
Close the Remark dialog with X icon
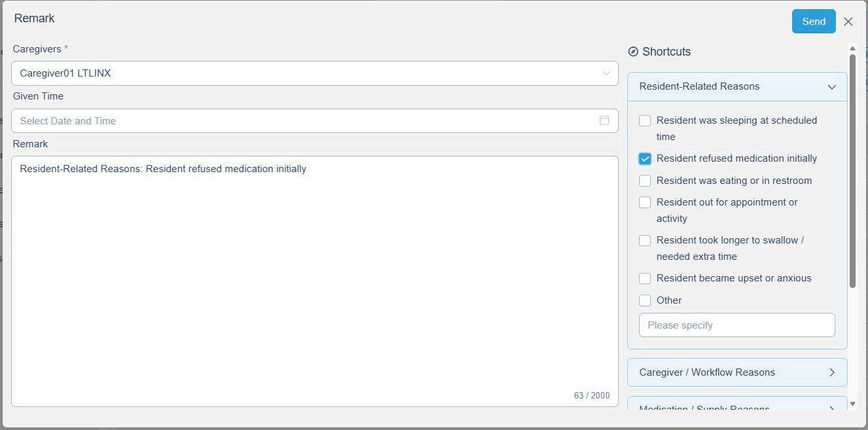click(848, 22)
